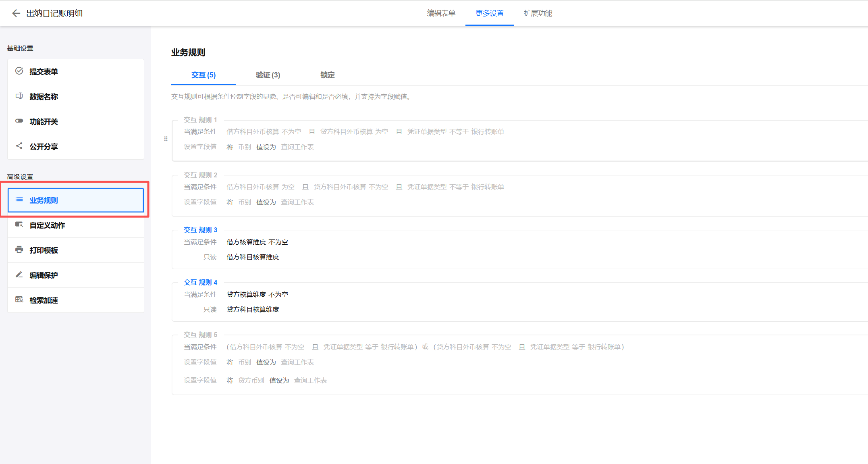
Task: Click the 功能开关 toggle icon
Action: pos(19,121)
